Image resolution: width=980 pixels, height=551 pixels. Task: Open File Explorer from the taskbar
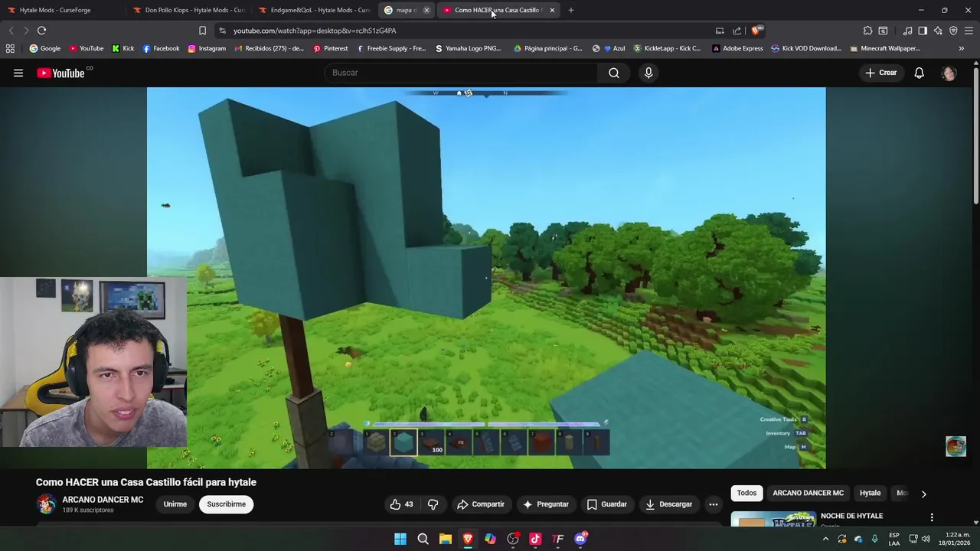[445, 539]
